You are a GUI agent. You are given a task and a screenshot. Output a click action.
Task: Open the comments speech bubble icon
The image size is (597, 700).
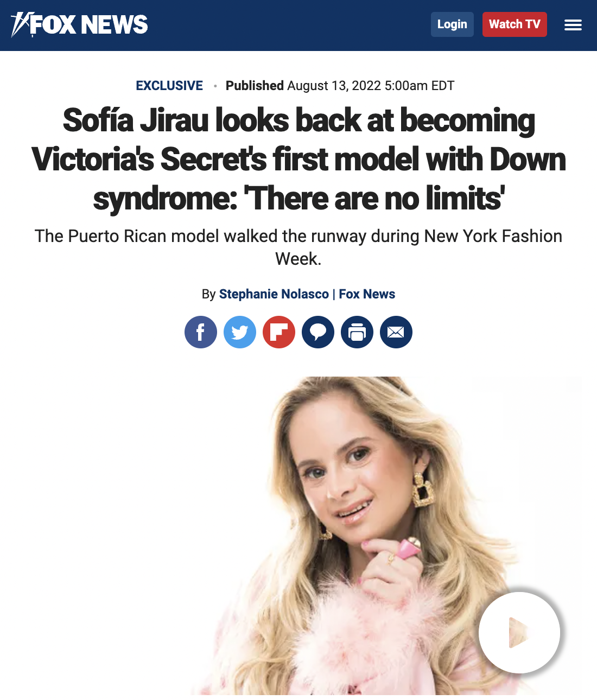tap(318, 332)
